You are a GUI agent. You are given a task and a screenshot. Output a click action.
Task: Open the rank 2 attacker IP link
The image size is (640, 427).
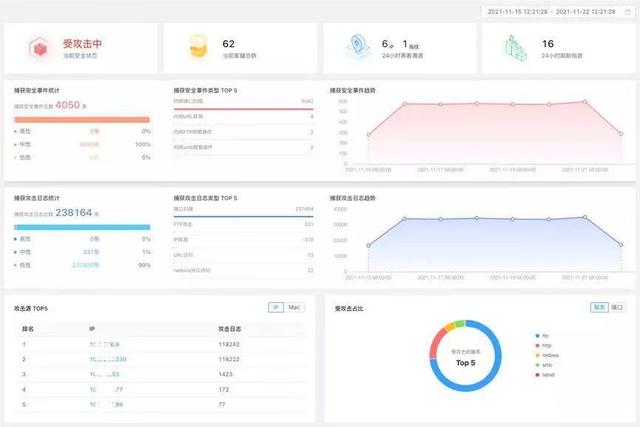point(108,358)
